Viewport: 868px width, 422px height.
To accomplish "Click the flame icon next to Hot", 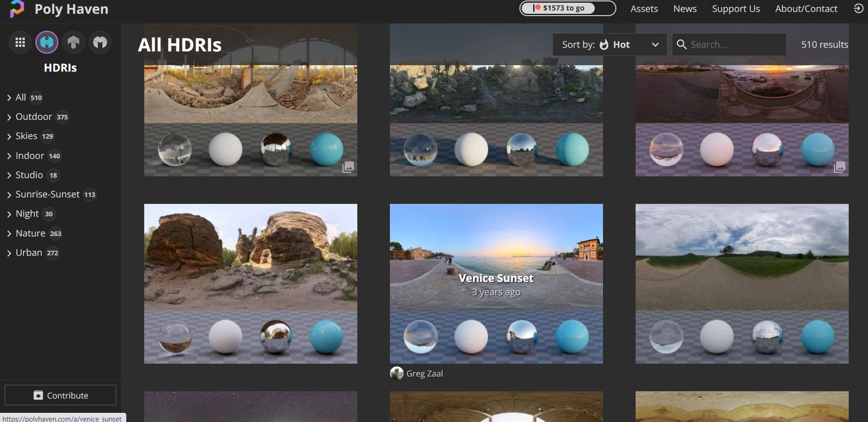I will 604,44.
